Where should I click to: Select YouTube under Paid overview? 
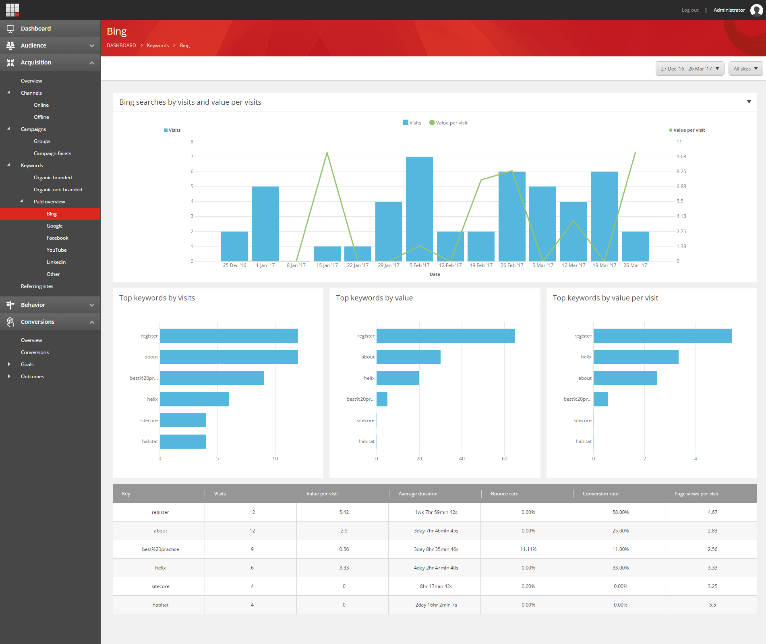[56, 250]
